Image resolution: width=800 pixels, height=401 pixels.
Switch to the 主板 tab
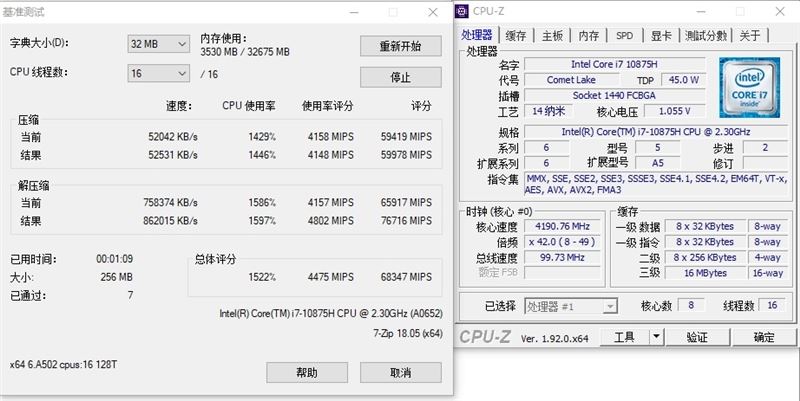click(552, 36)
